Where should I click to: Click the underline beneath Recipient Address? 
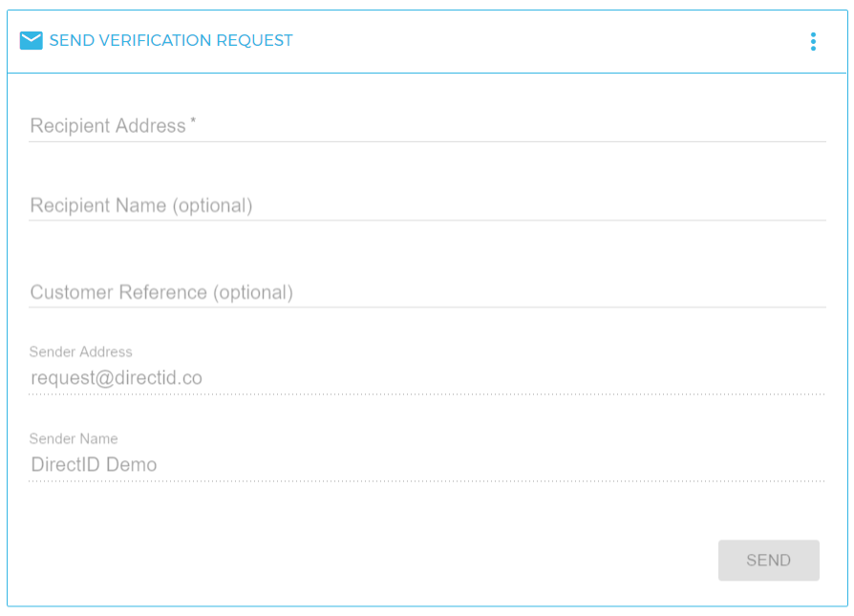click(427, 141)
